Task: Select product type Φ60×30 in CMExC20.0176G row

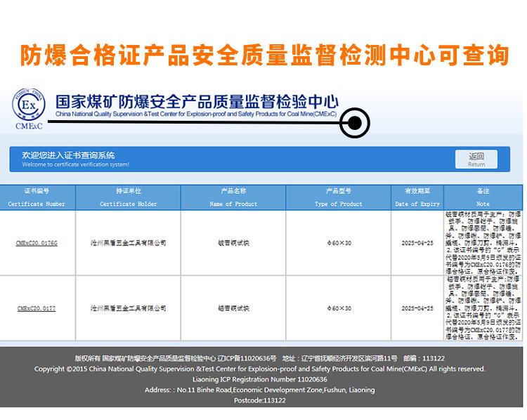Action: click(x=339, y=243)
